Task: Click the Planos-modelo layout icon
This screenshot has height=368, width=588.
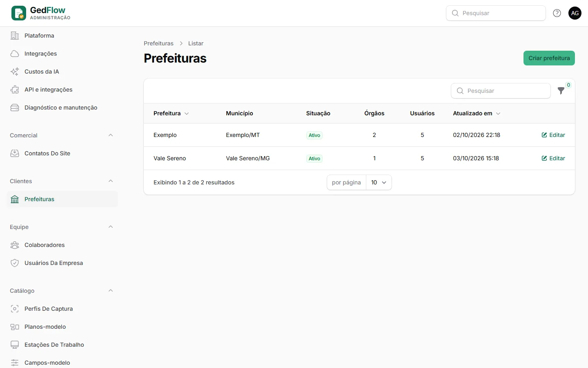Action: (x=15, y=327)
